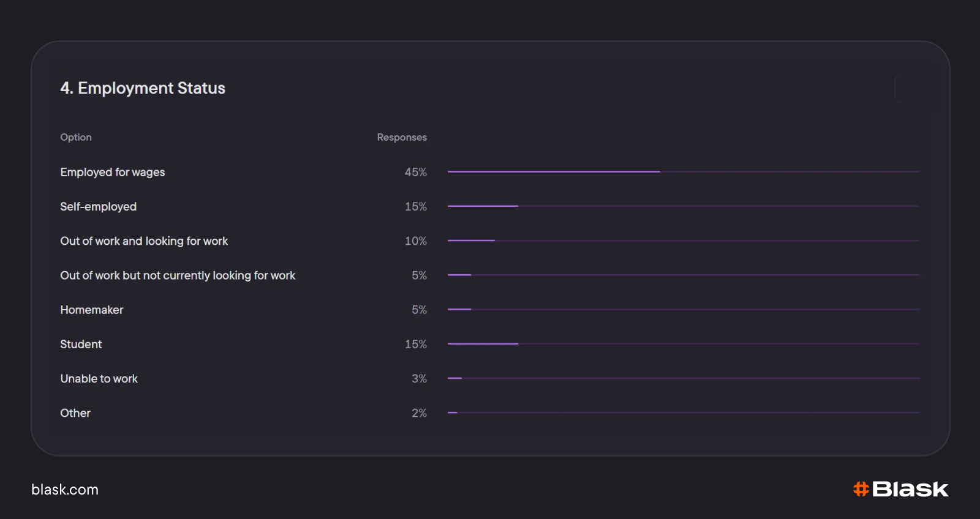Choose the "Unable to work" option
Screen dimensions: 980x519
click(99, 379)
